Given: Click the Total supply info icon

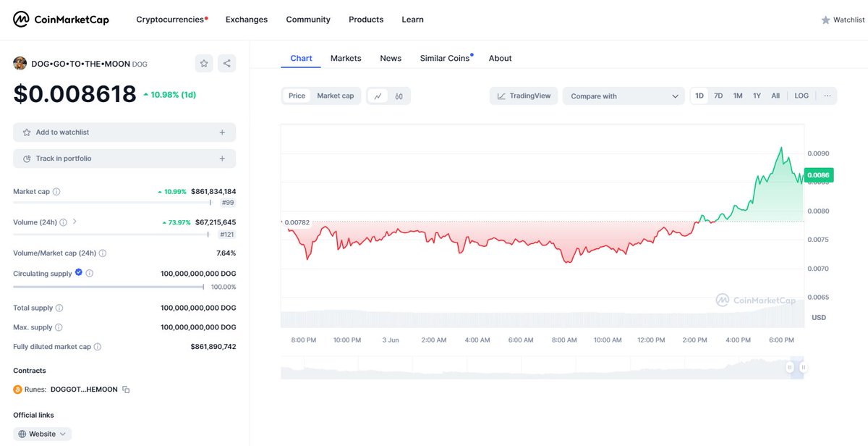Looking at the screenshot, I should click(59, 308).
